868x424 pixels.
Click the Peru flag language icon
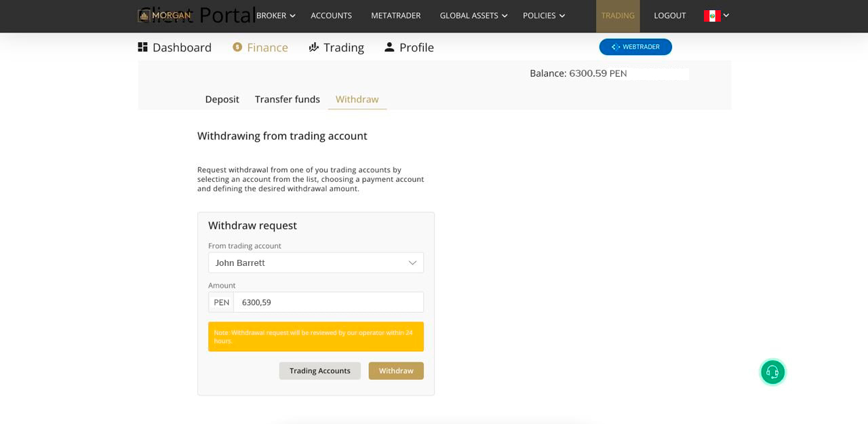(711, 16)
